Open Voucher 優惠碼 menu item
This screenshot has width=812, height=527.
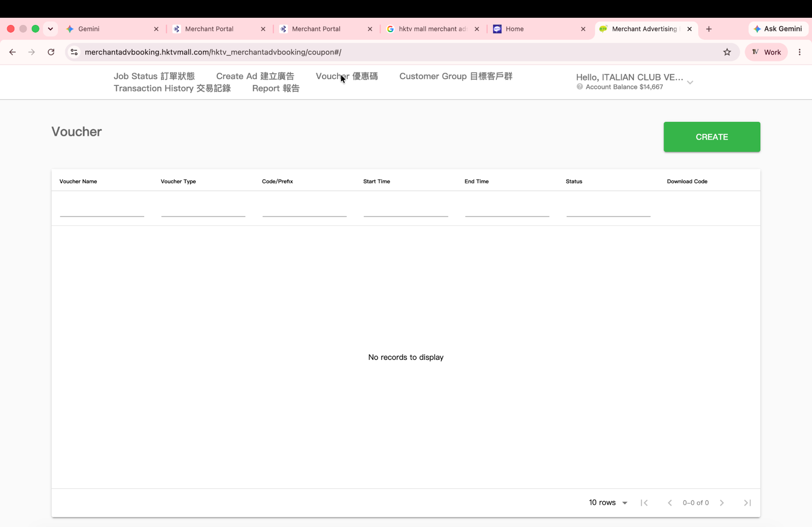click(x=347, y=76)
